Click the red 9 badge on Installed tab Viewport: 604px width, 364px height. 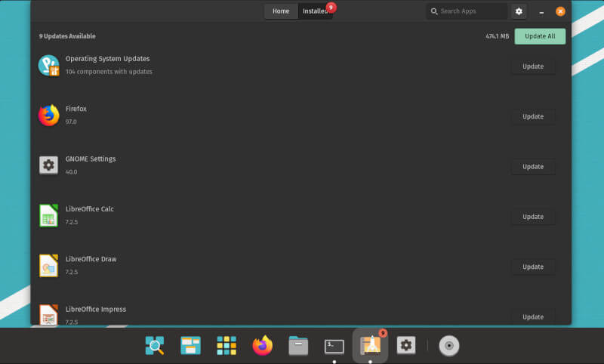331,8
